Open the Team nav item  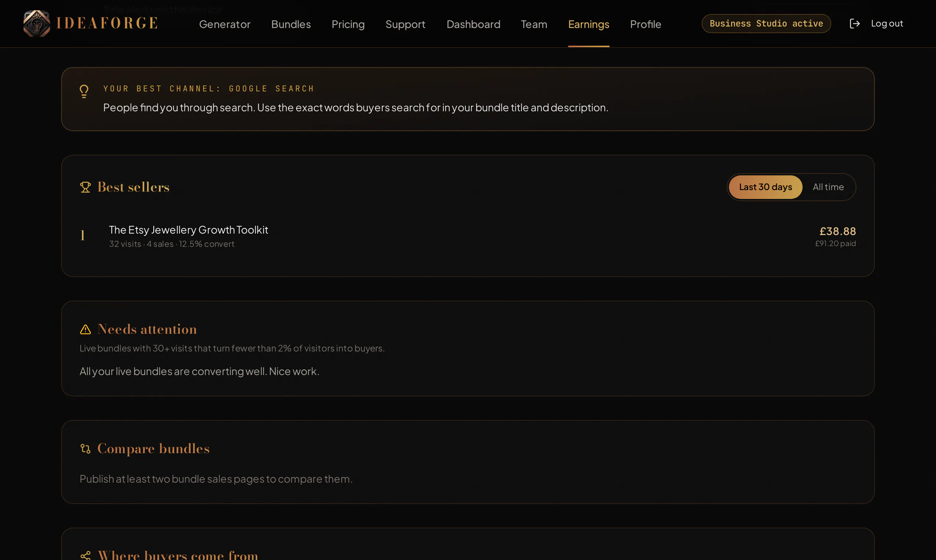[x=534, y=24]
